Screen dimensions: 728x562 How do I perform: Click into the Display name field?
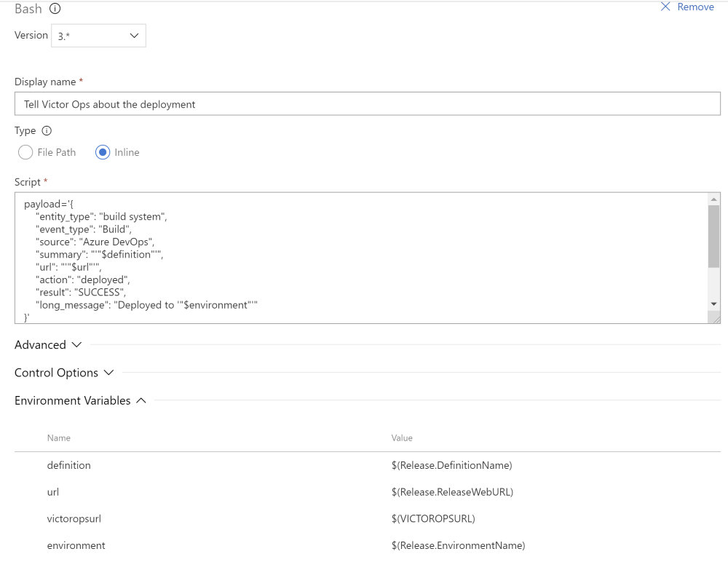[x=367, y=104]
